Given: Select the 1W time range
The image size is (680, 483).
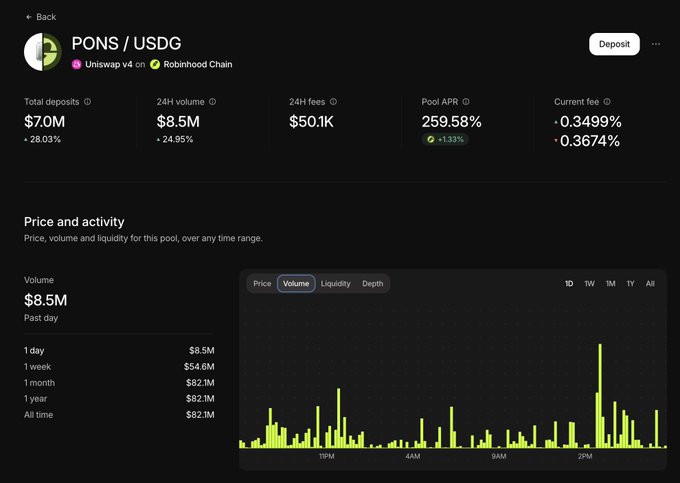Looking at the screenshot, I should pos(589,284).
